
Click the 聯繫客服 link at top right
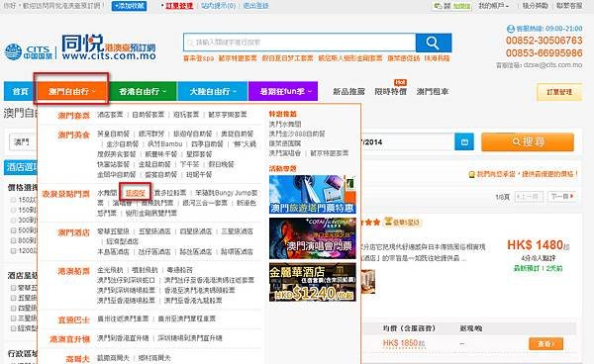coord(569,6)
